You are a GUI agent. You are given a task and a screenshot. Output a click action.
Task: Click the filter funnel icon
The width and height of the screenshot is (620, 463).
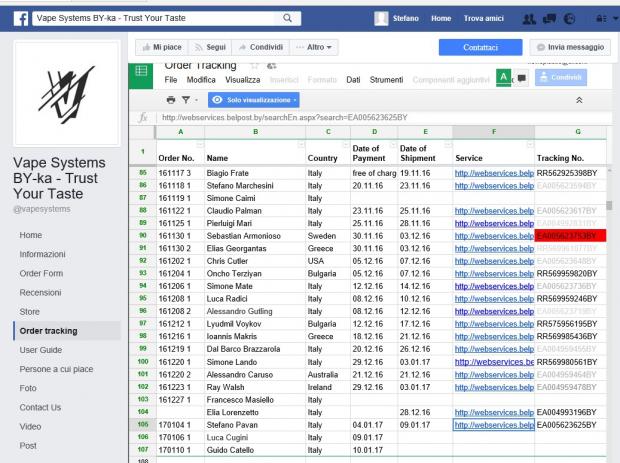tap(186, 100)
